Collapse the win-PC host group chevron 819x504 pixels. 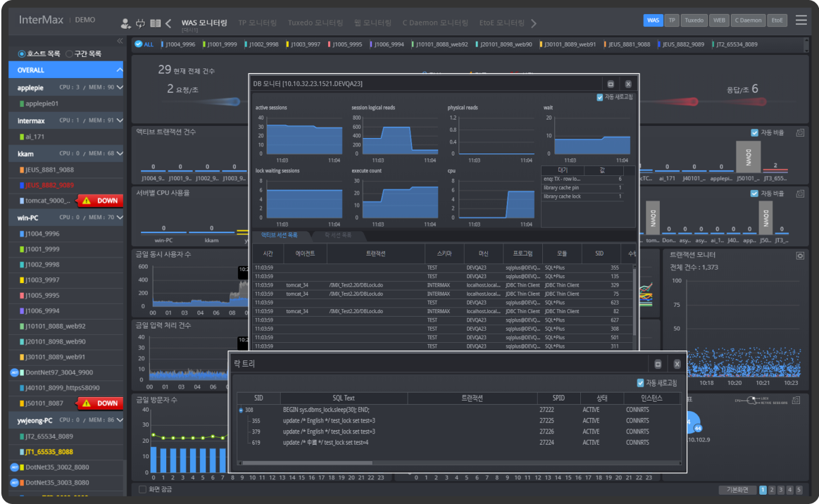click(x=120, y=218)
